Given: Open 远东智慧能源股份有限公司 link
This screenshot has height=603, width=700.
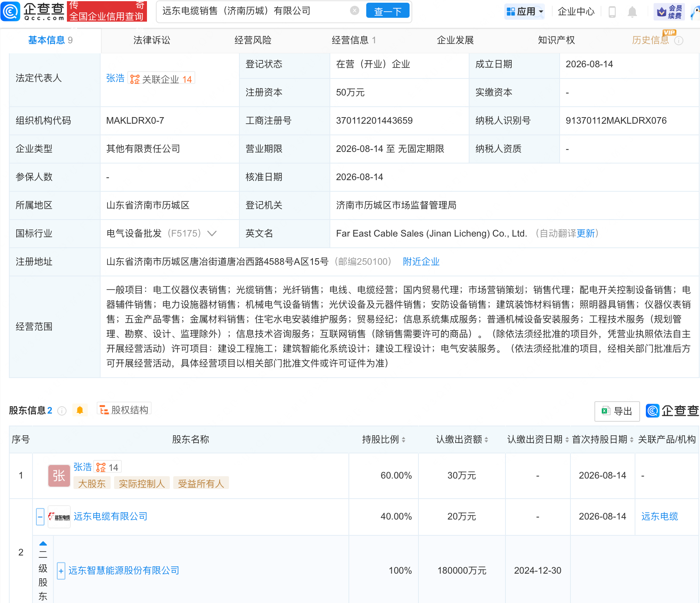Looking at the screenshot, I should (x=124, y=571).
